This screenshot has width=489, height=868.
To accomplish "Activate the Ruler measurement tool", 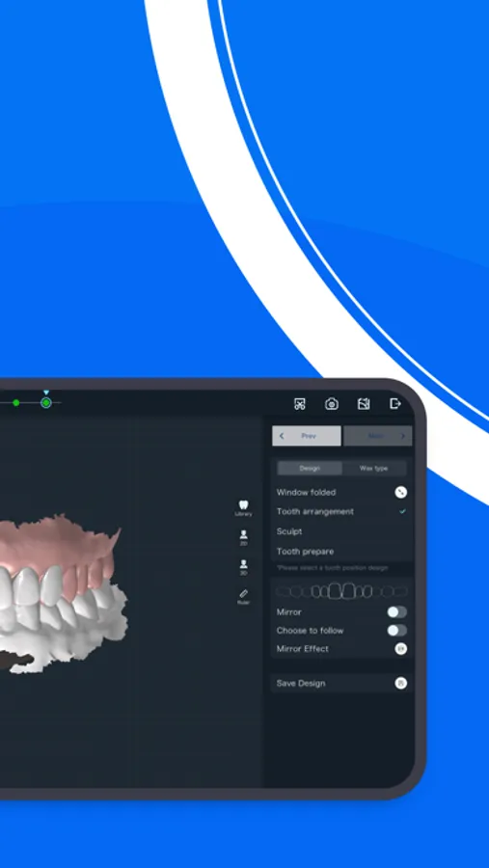I will [243, 597].
